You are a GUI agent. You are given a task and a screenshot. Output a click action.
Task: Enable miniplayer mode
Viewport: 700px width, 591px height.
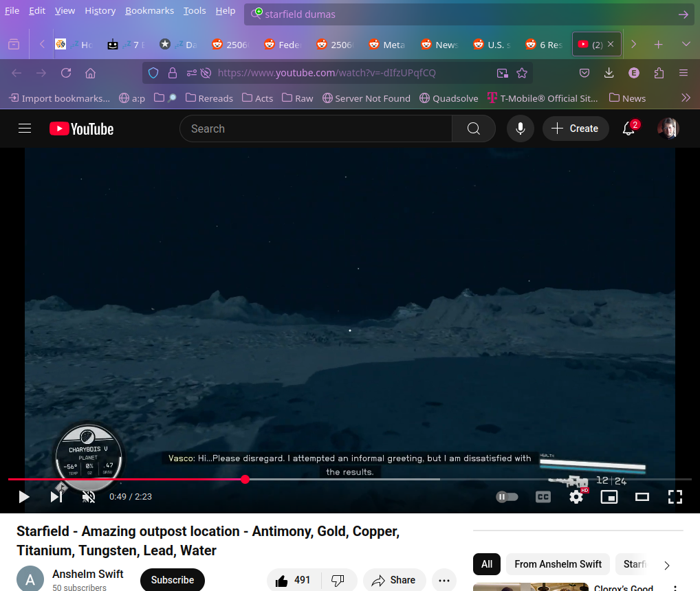(609, 497)
